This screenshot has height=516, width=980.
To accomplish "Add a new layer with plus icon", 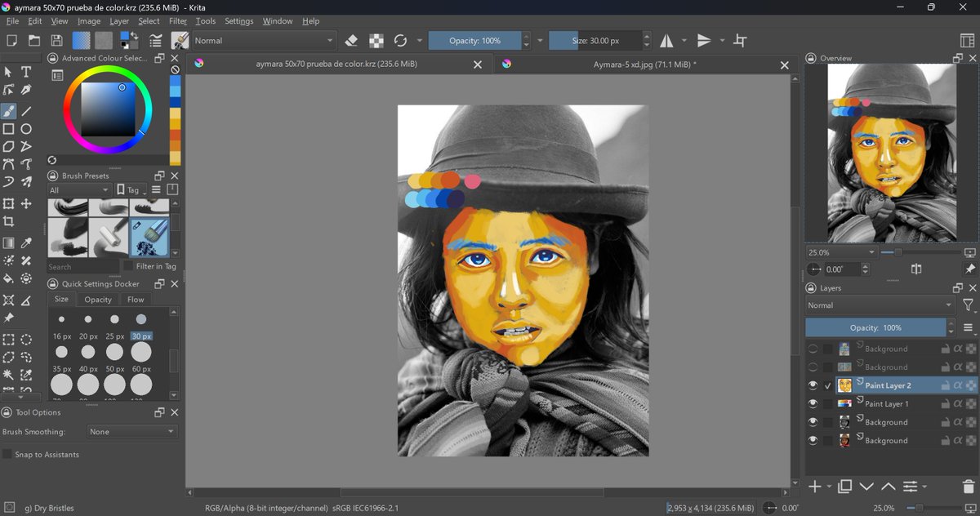I will click(814, 487).
